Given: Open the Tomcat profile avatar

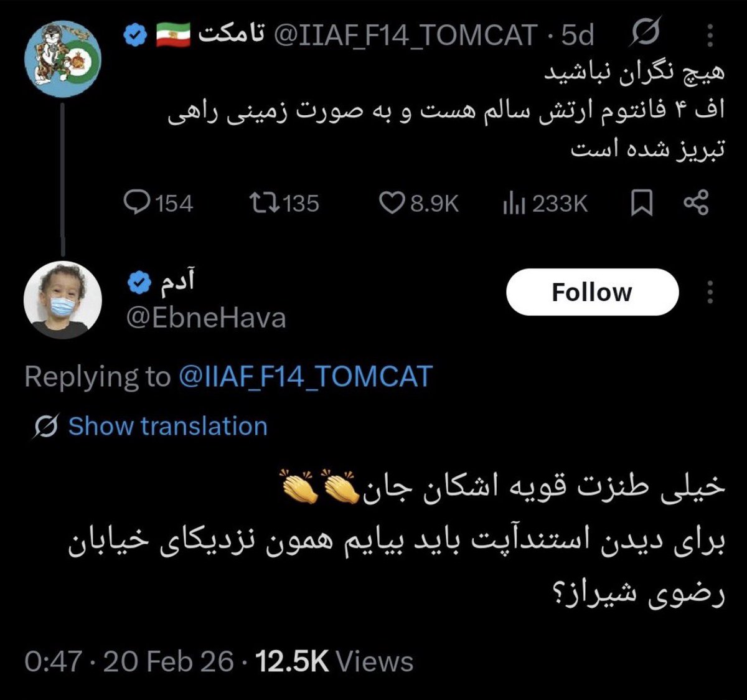Looking at the screenshot, I should click(x=63, y=59).
